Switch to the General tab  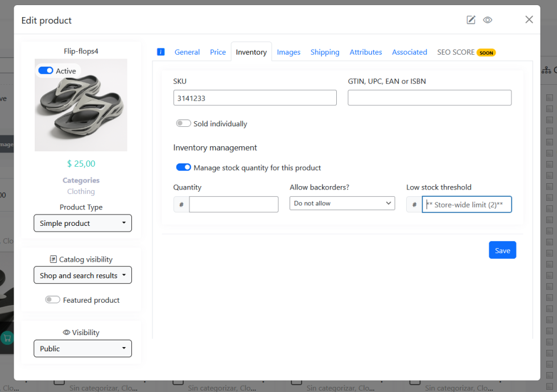(x=187, y=52)
